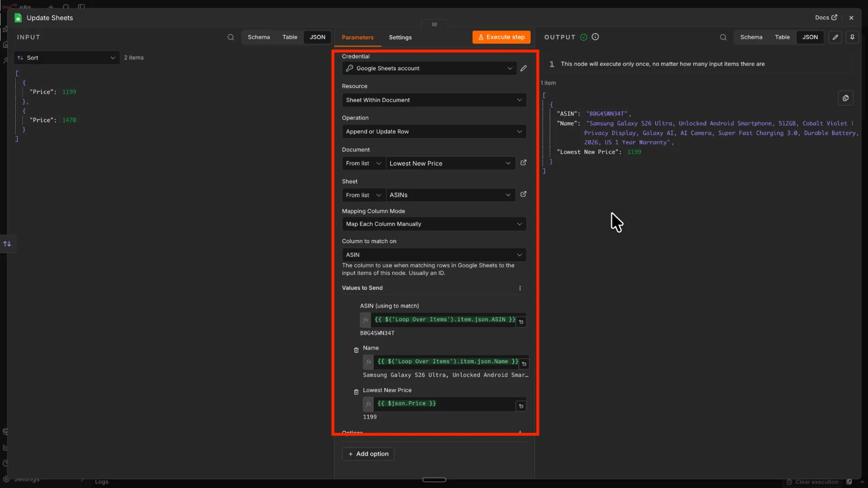Click the input panel search icon

click(231, 38)
